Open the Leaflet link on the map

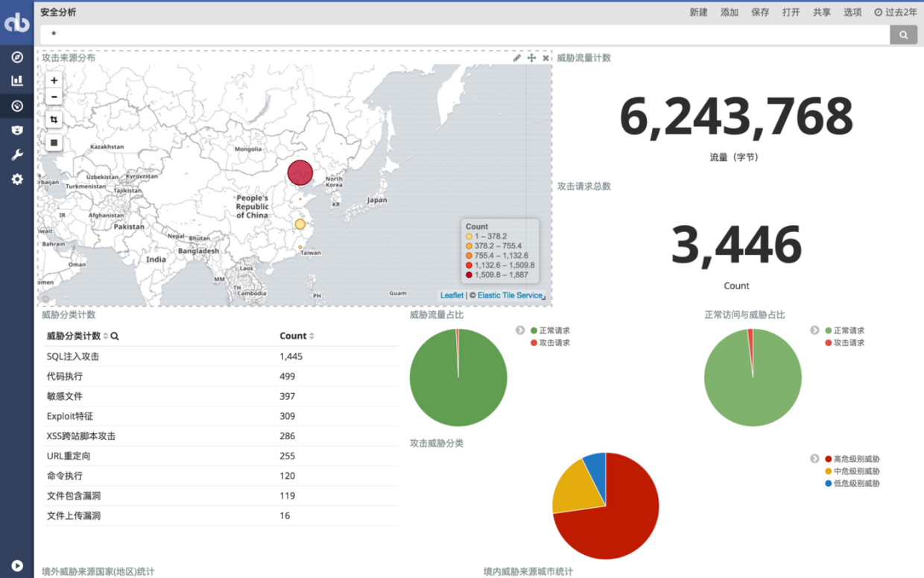[x=452, y=295]
